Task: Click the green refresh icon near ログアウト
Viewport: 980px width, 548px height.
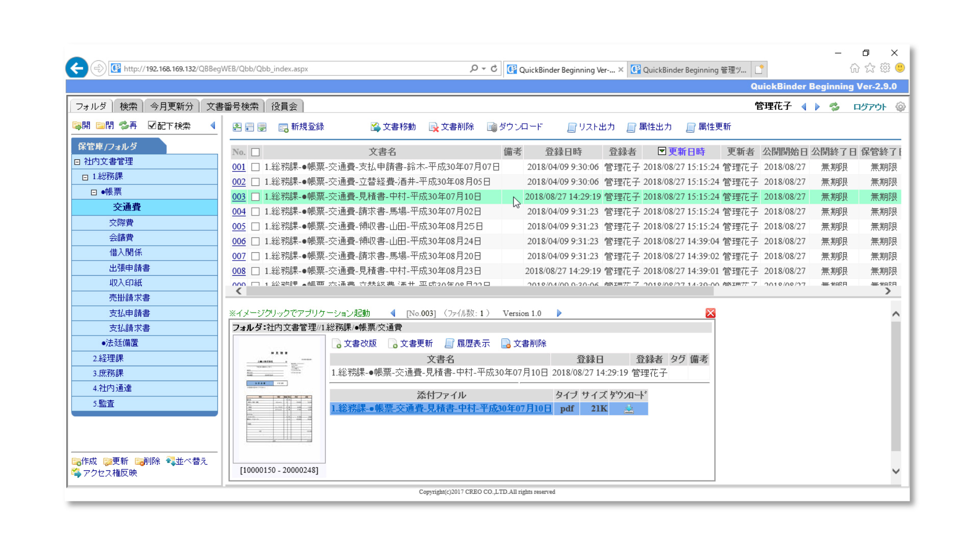Action: [835, 107]
